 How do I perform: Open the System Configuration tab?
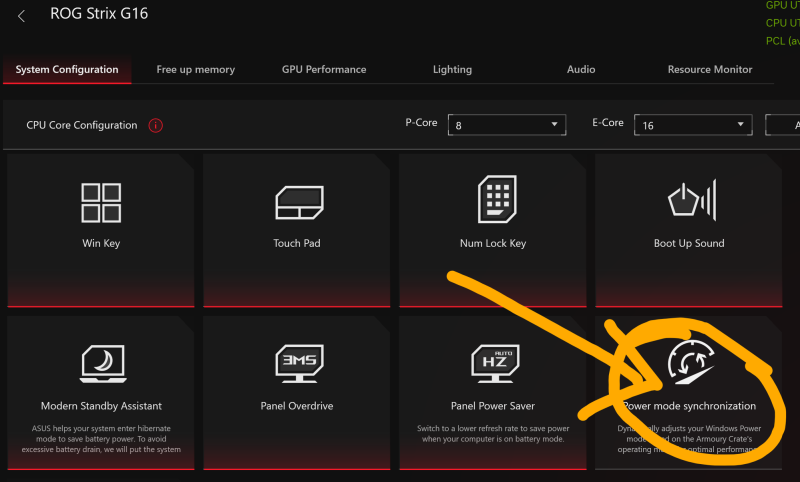67,69
